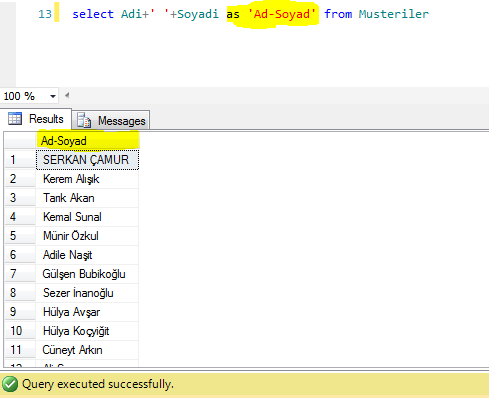Viewport: 489px width, 398px height.
Task: Click the Musteriler table name in query
Action: (394, 14)
